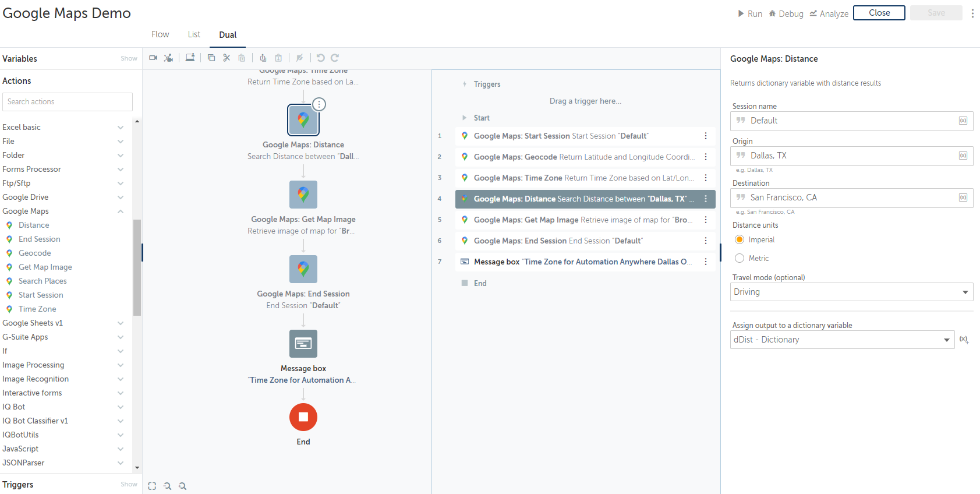
Task: Open the Travel mode dropdown
Action: point(851,292)
